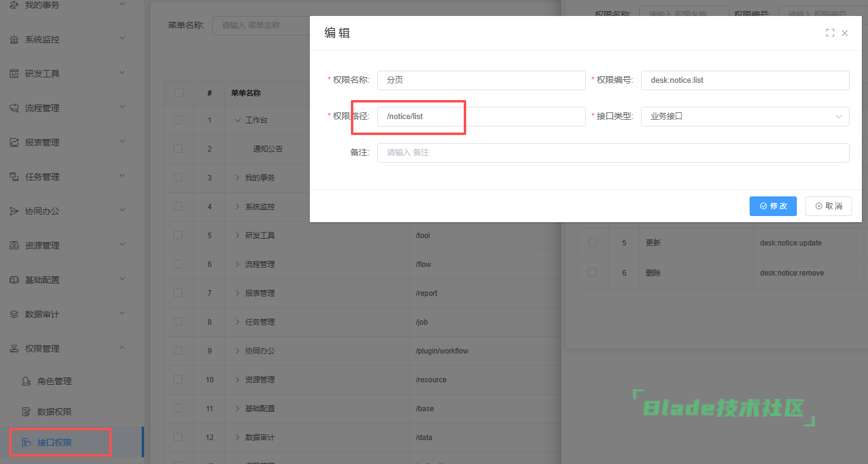Viewport: 868px width, 464px height.
Task: Click the 系统监控 sidebar icon
Action: point(14,39)
